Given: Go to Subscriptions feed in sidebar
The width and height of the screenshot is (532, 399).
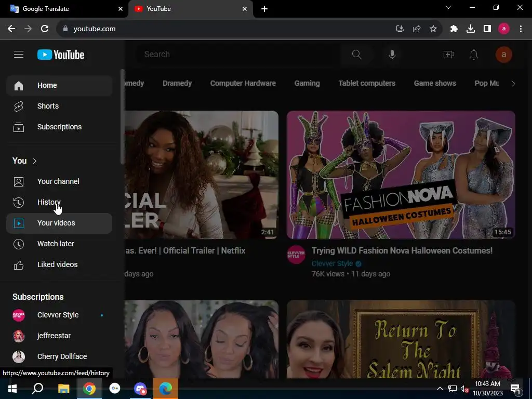Looking at the screenshot, I should pos(59,127).
